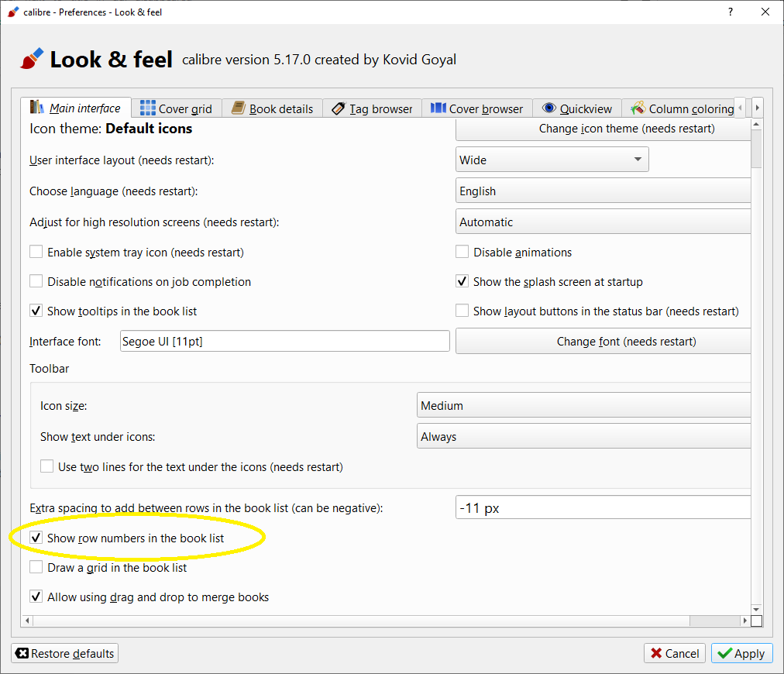Uncheck drag and drop to merge books
This screenshot has height=674, width=784.
(x=36, y=597)
